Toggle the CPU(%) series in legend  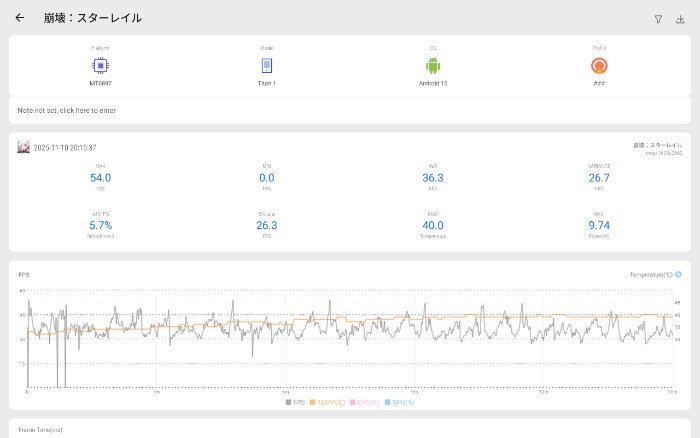tap(366, 402)
